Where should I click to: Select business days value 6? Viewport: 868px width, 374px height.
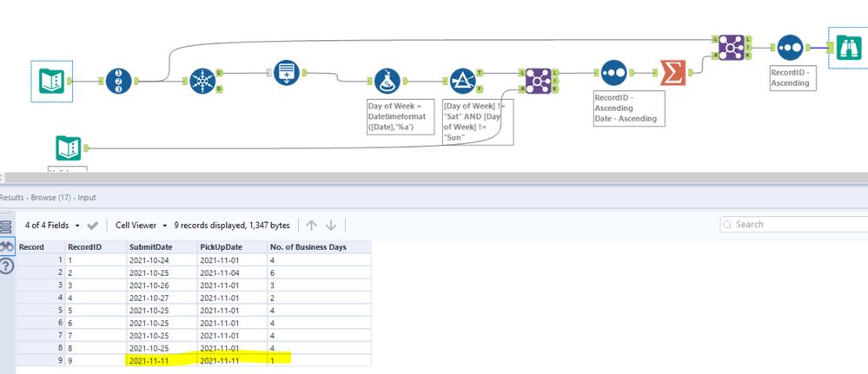coord(319,272)
